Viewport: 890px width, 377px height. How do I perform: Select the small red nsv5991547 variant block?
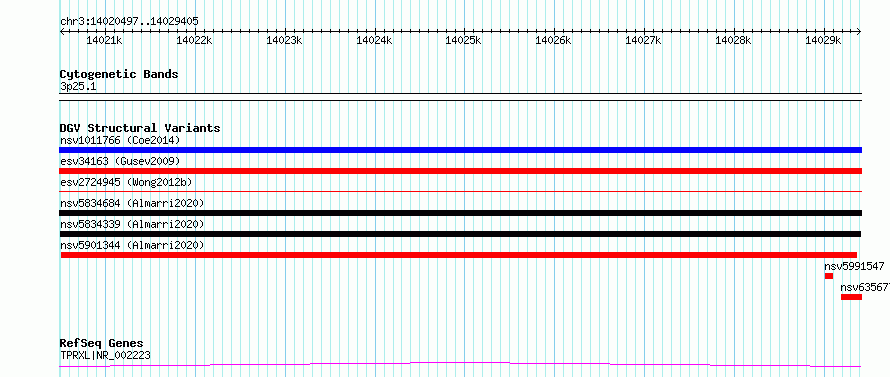coord(829,276)
